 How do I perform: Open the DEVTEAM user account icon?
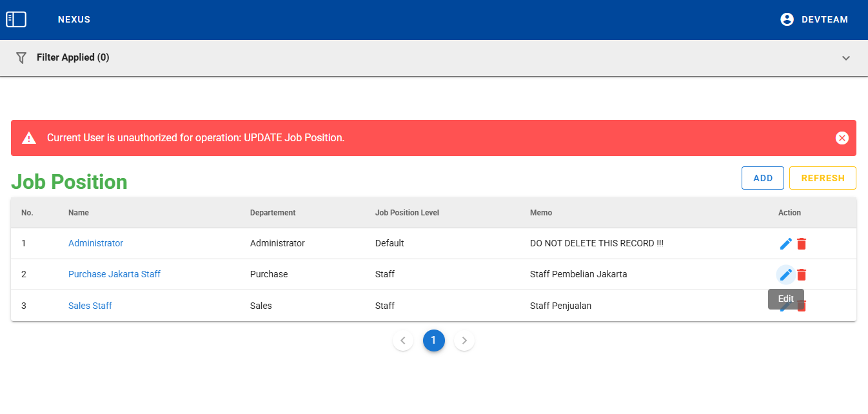(787, 19)
